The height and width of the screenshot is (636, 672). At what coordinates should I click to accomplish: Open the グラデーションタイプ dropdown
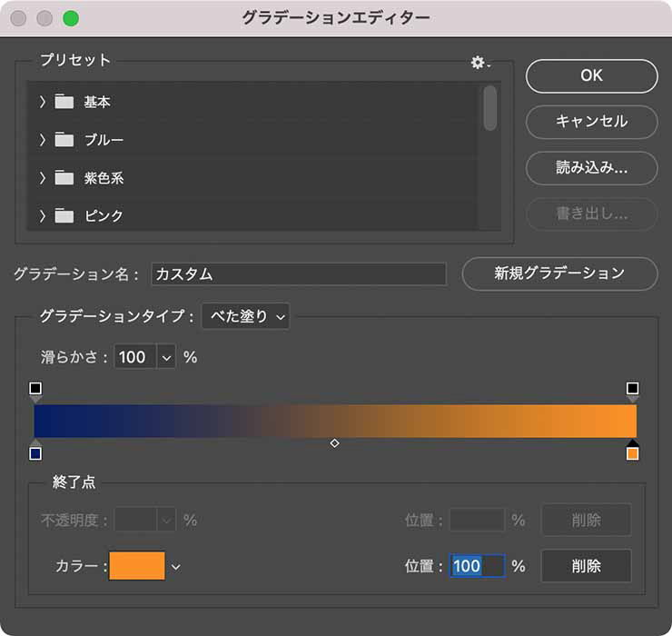(245, 316)
